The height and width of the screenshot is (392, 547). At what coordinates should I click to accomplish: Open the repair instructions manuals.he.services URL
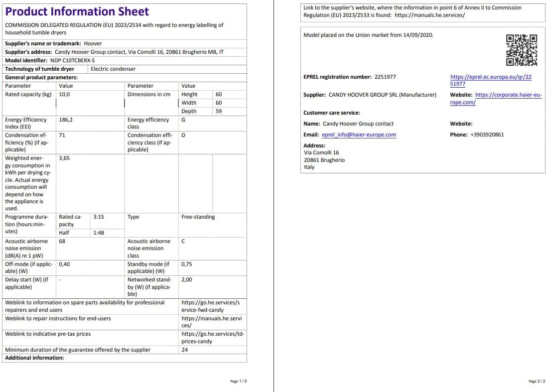tap(211, 322)
